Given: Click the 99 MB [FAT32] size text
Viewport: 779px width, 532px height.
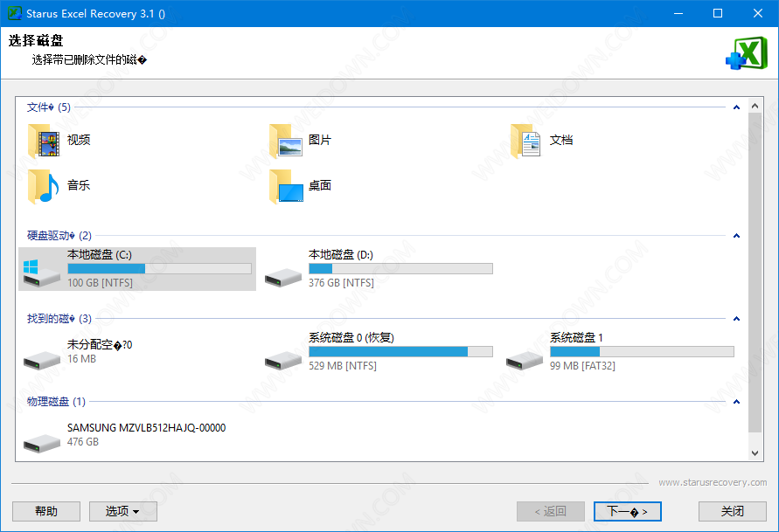Looking at the screenshot, I should pyautogui.click(x=582, y=366).
